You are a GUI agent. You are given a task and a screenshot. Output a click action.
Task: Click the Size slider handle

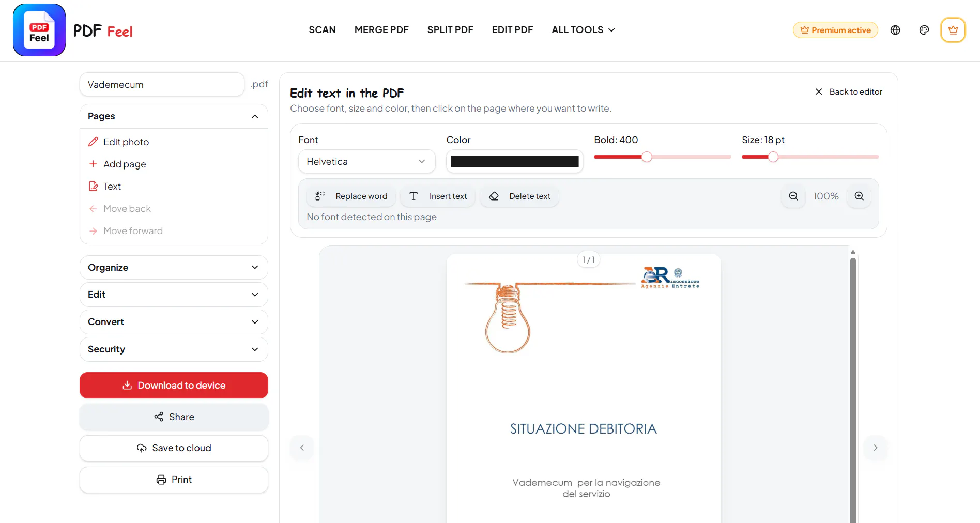click(773, 157)
